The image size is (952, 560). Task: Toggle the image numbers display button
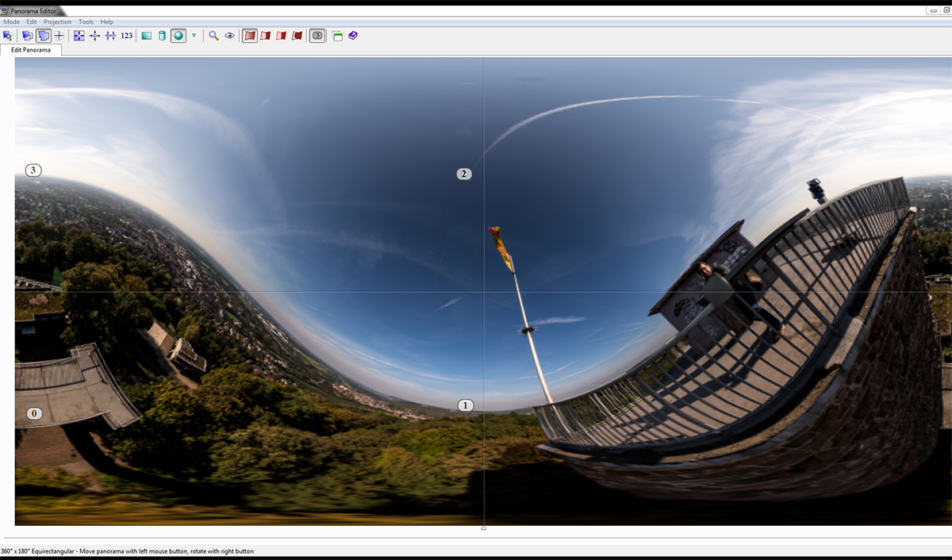point(317,36)
